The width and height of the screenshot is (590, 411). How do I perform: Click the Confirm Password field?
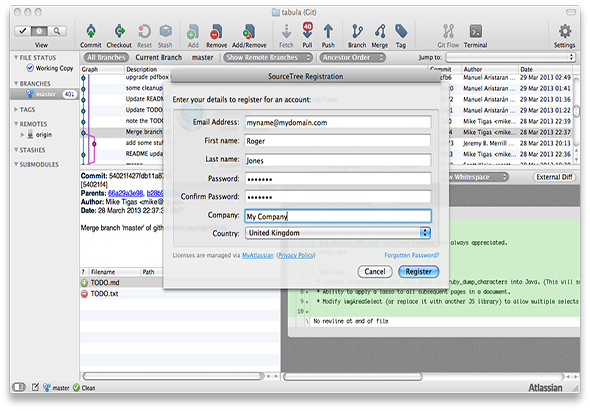(x=338, y=196)
